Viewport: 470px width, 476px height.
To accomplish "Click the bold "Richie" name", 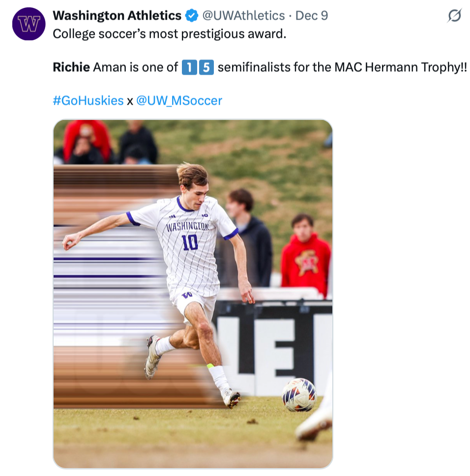I will [x=71, y=67].
